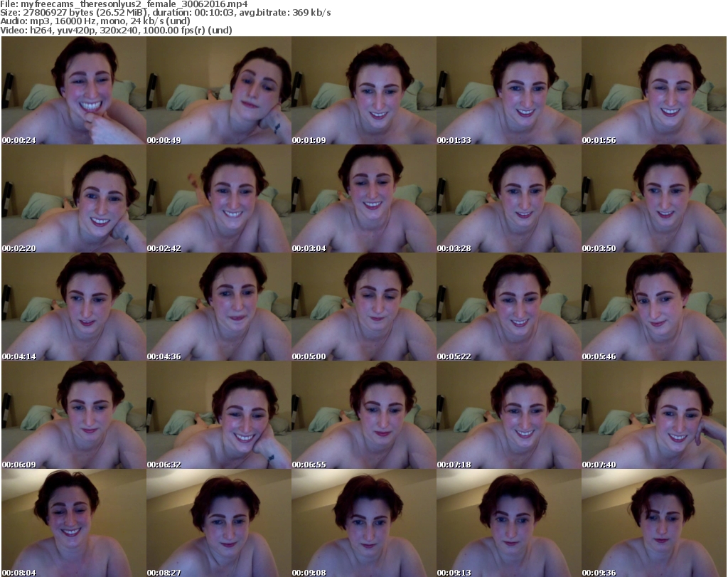Choose the thumbnail stamped 00:06:55
728x577 pixels.
(x=364, y=415)
